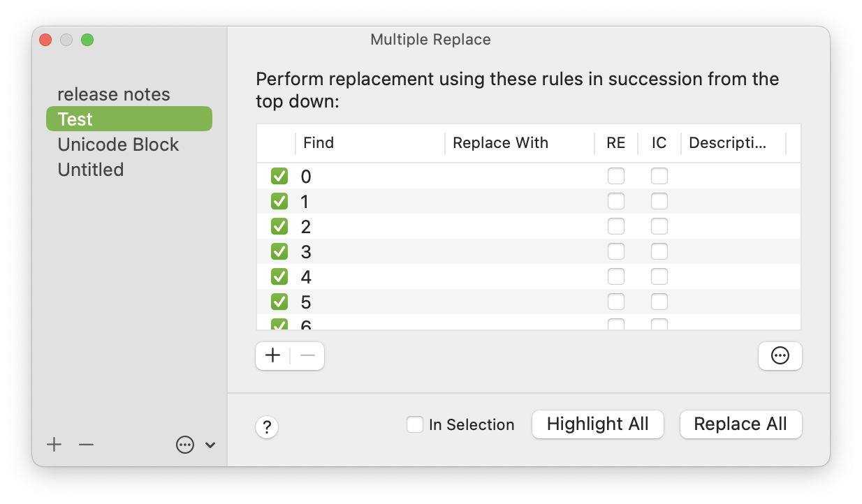Viewport: 862px width, 504px height.
Task: Select the Unicode Block preset
Action: 118,144
